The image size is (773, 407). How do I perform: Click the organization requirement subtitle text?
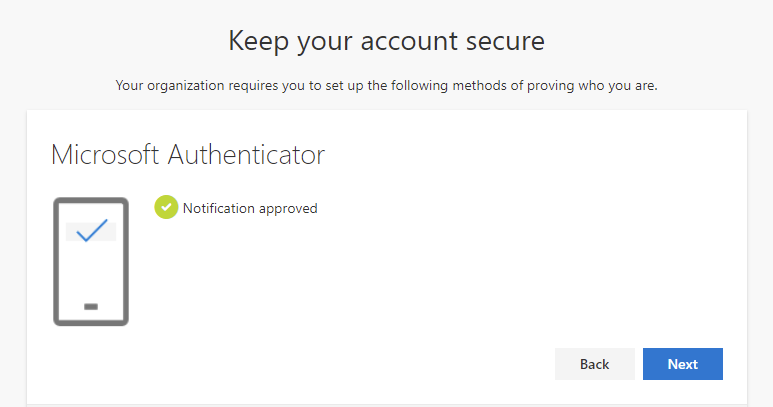point(386,86)
